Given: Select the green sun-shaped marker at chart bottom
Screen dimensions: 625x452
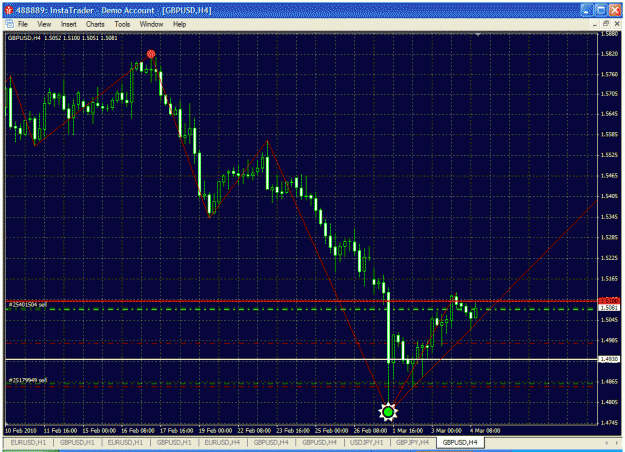Looking at the screenshot, I should coord(388,412).
